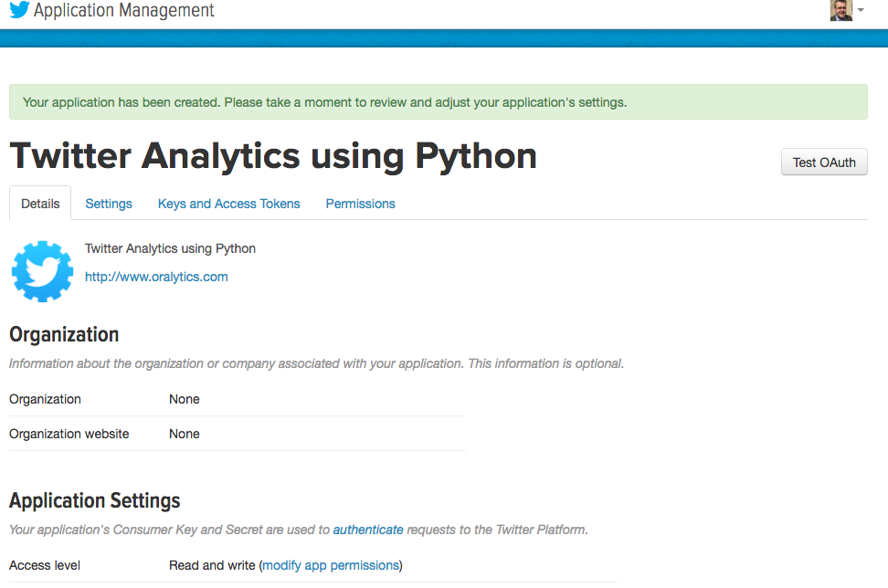Click the Organization section heading

(64, 334)
